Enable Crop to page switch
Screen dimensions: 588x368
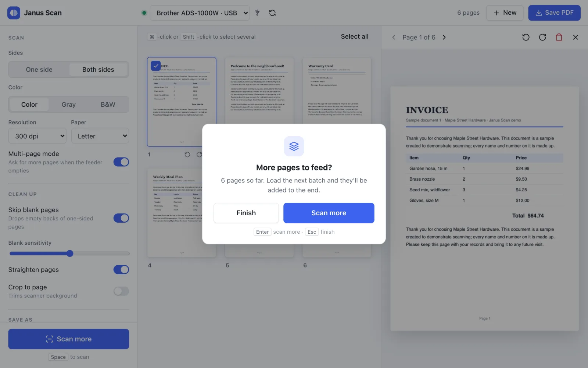121,291
